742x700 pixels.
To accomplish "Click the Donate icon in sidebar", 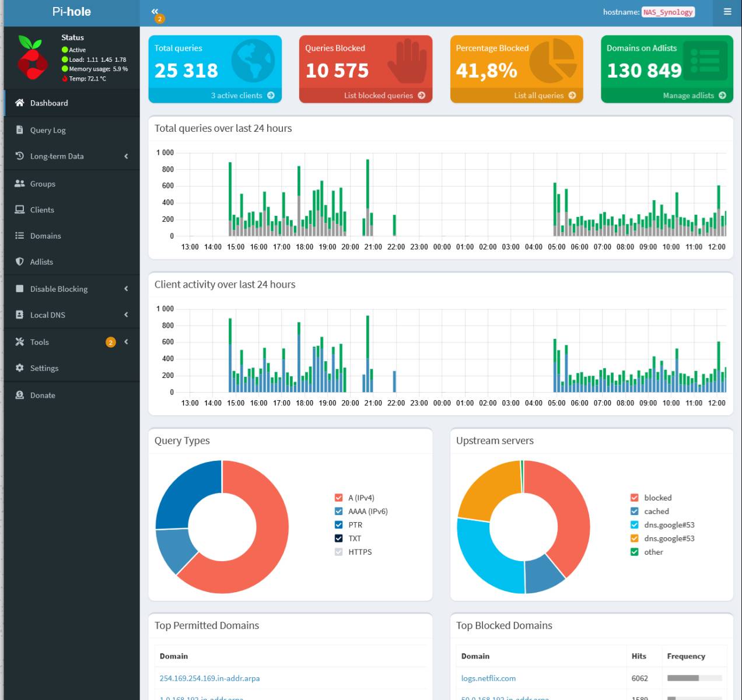I will click(19, 395).
